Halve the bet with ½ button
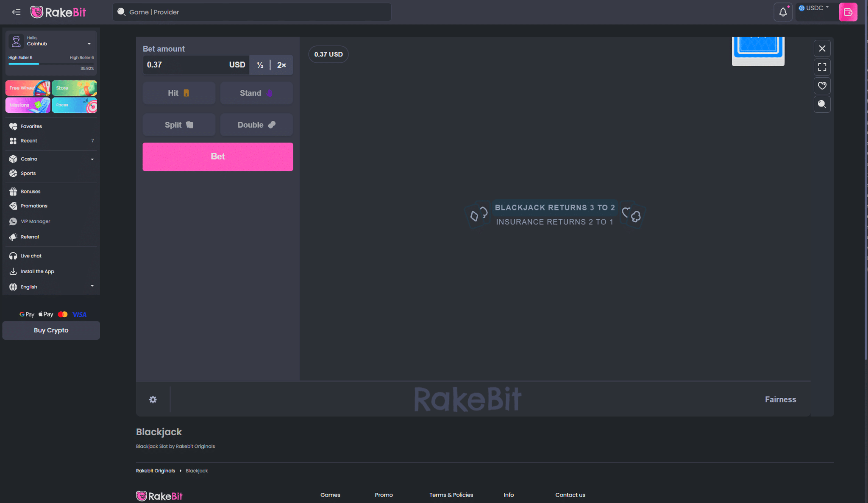This screenshot has height=503, width=868. tap(260, 65)
